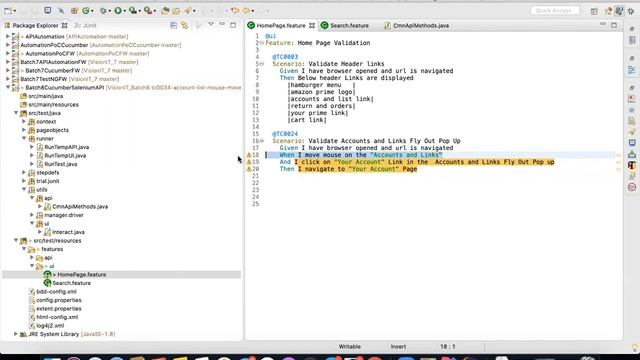Click the warning marker on line 20
The height and width of the screenshot is (360, 640).
point(249,169)
